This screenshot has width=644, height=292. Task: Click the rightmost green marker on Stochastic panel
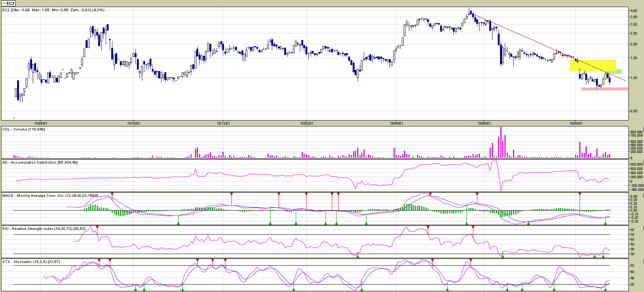coord(605,289)
